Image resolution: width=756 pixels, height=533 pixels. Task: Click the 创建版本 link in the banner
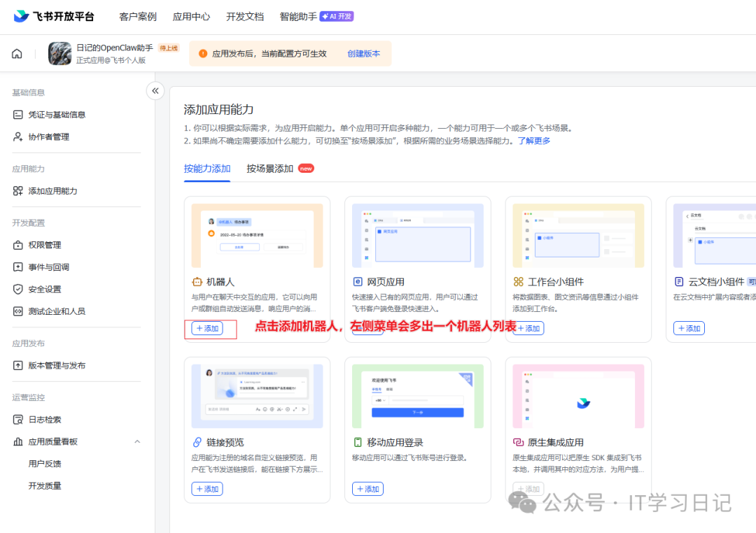pos(363,53)
